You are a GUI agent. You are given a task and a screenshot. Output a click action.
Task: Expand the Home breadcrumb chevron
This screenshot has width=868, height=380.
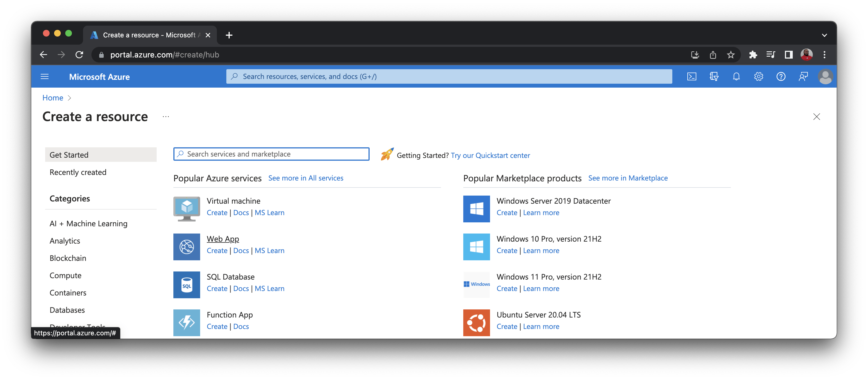70,98
